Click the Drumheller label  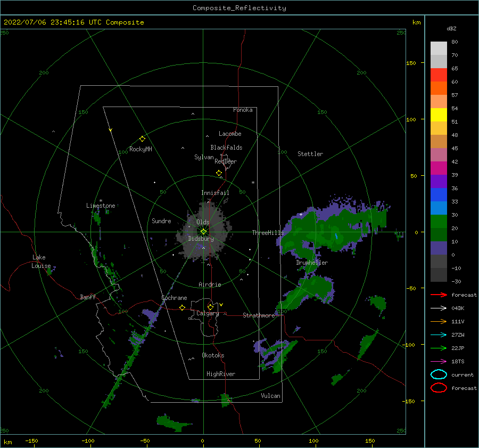(312, 263)
